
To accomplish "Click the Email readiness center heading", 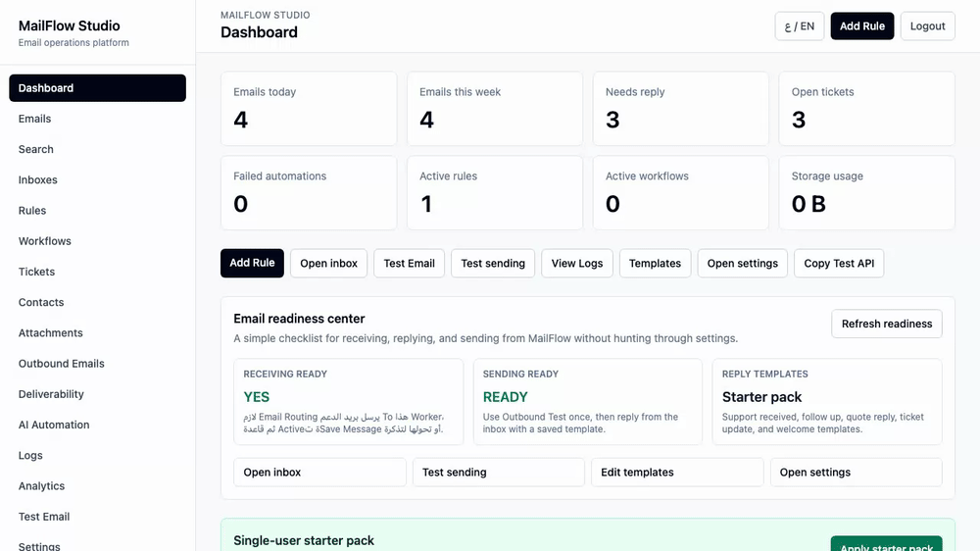I will coord(299,319).
